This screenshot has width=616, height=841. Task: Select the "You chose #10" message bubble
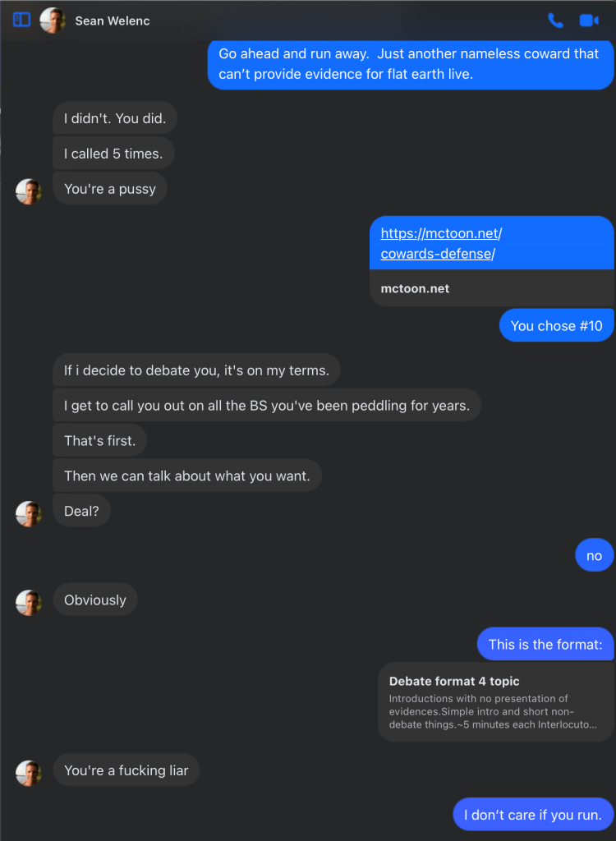pyautogui.click(x=556, y=326)
